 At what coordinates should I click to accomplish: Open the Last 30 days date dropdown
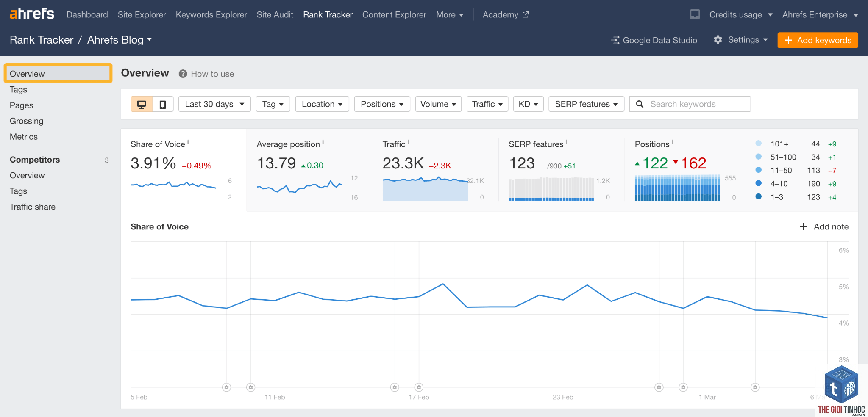pyautogui.click(x=214, y=104)
